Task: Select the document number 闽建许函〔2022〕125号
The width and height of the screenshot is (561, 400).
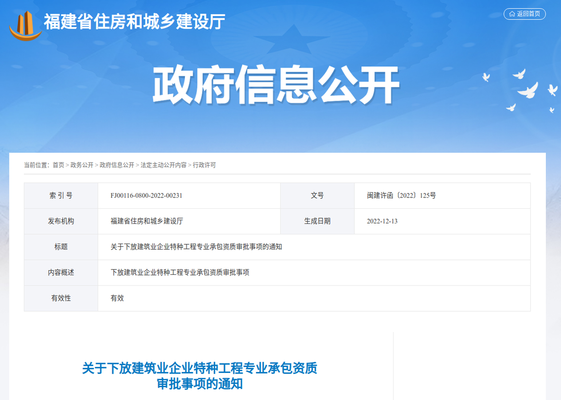Action: coord(401,195)
